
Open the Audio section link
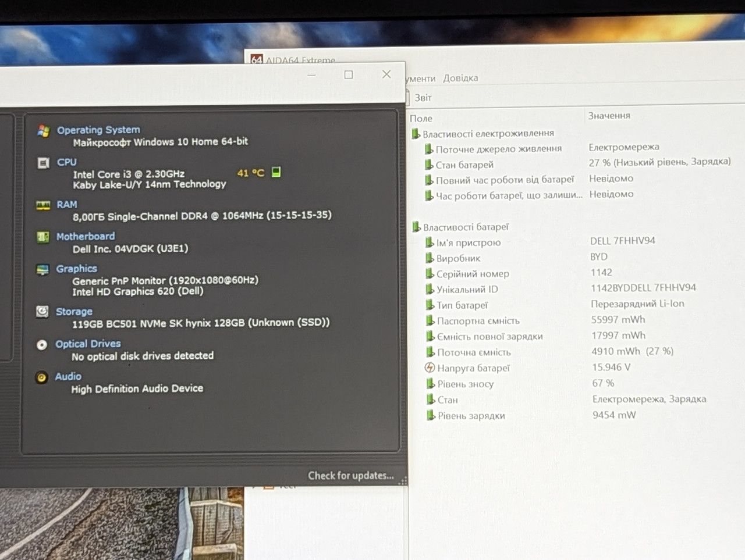tap(68, 376)
